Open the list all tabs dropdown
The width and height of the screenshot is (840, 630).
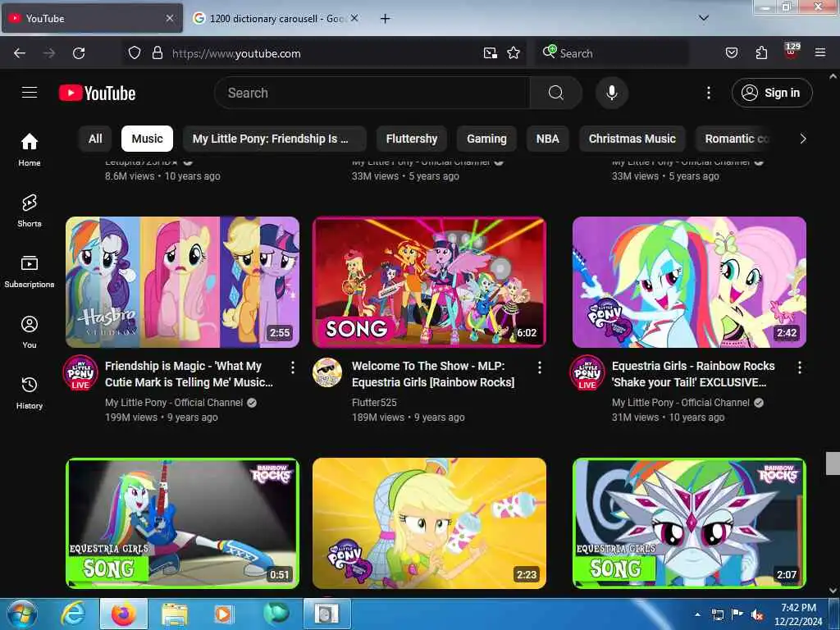point(703,18)
